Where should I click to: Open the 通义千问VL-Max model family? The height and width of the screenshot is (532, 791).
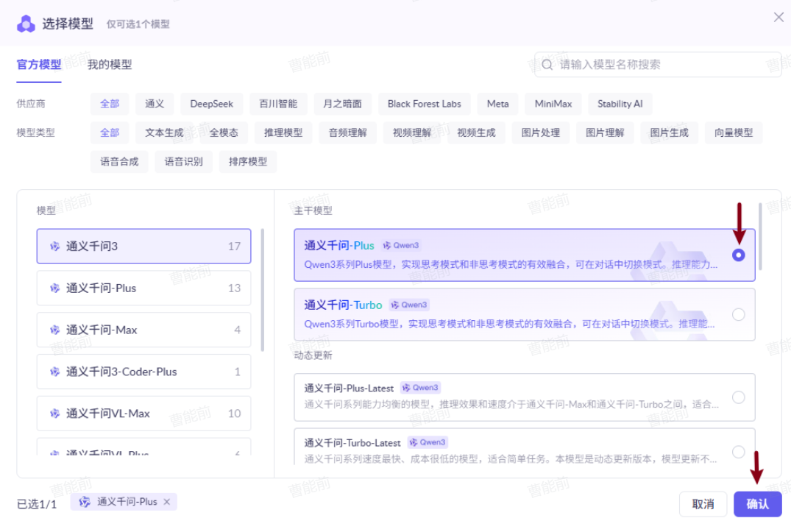click(x=143, y=414)
